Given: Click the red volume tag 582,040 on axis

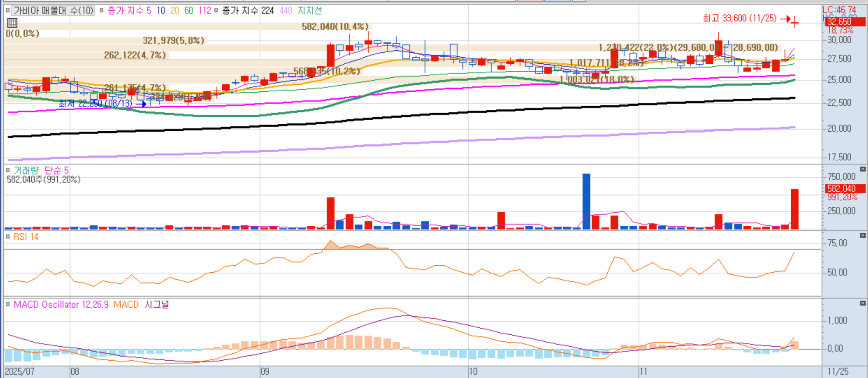Looking at the screenshot, I should (x=845, y=189).
